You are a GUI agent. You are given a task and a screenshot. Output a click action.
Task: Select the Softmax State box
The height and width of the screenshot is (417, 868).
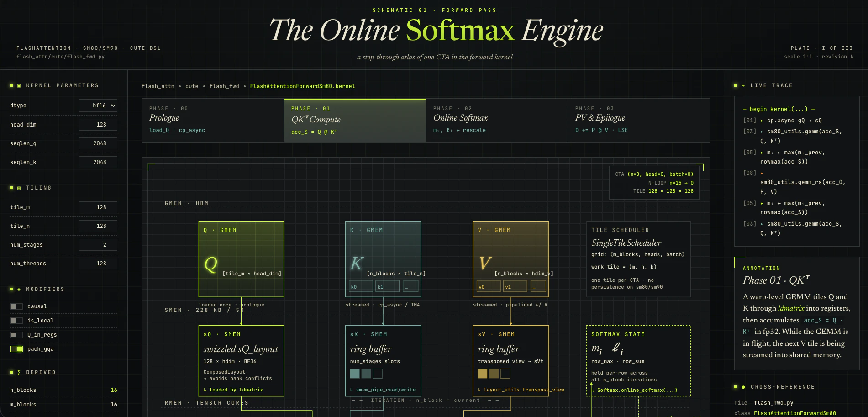pyautogui.click(x=638, y=361)
